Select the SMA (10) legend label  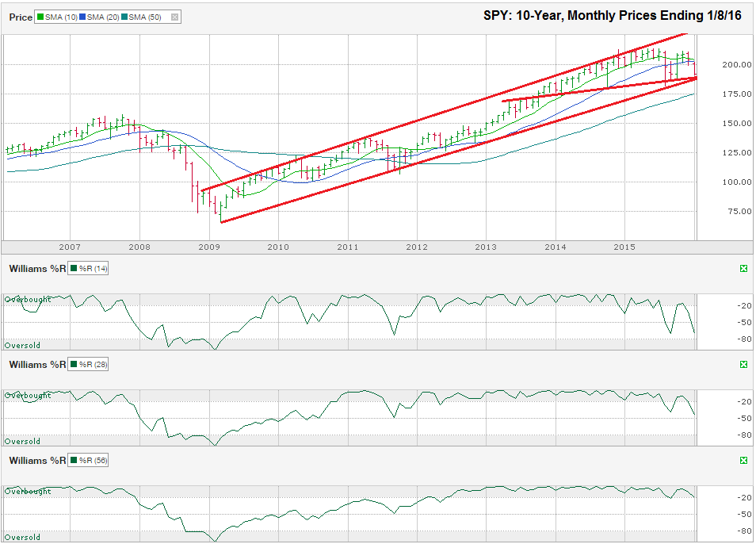point(61,17)
